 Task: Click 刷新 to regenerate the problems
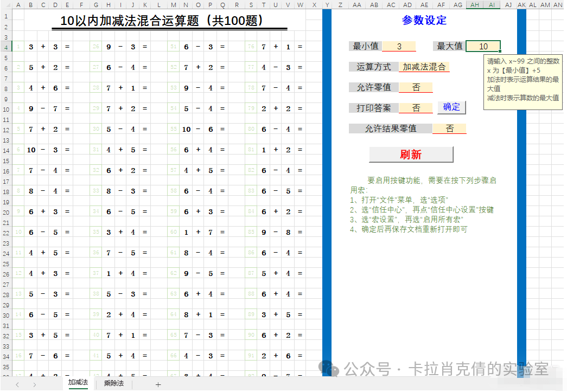(x=411, y=155)
